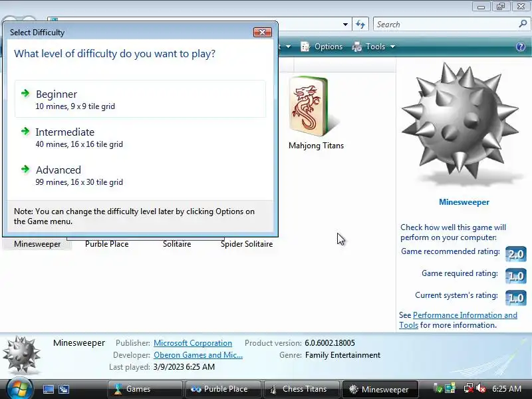Click the taskbar clock showing 6:25 AM
532x399 pixels.
pos(507,388)
